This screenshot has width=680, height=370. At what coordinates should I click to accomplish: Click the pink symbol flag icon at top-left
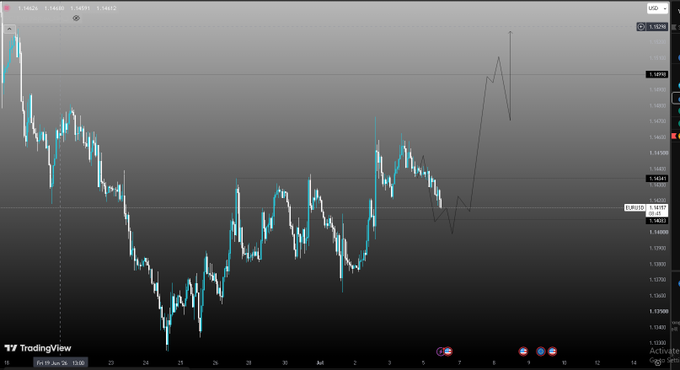click(7, 8)
